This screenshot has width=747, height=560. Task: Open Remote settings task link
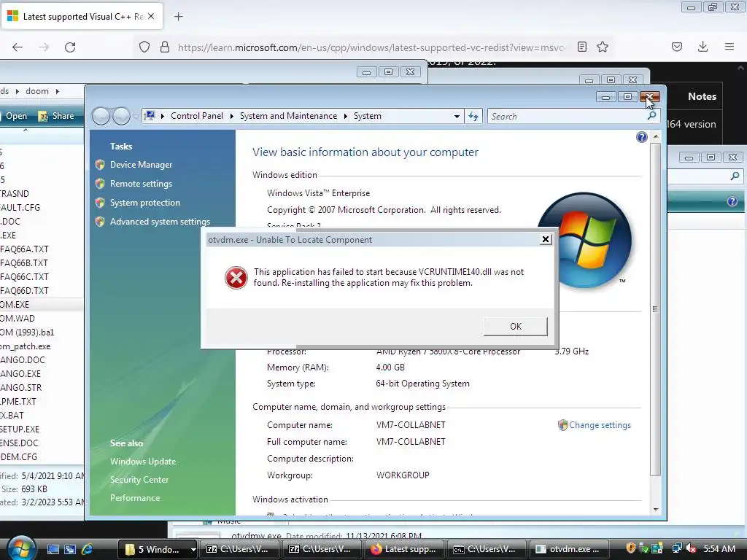[x=141, y=184]
